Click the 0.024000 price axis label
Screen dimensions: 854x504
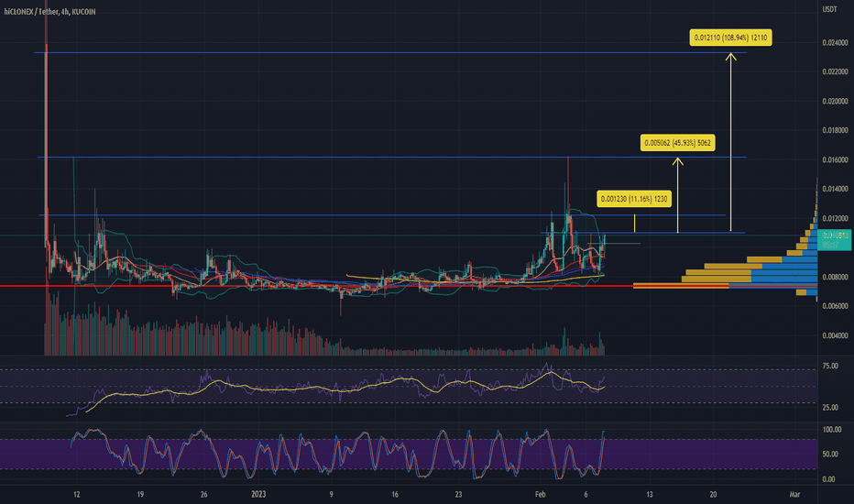tap(835, 42)
